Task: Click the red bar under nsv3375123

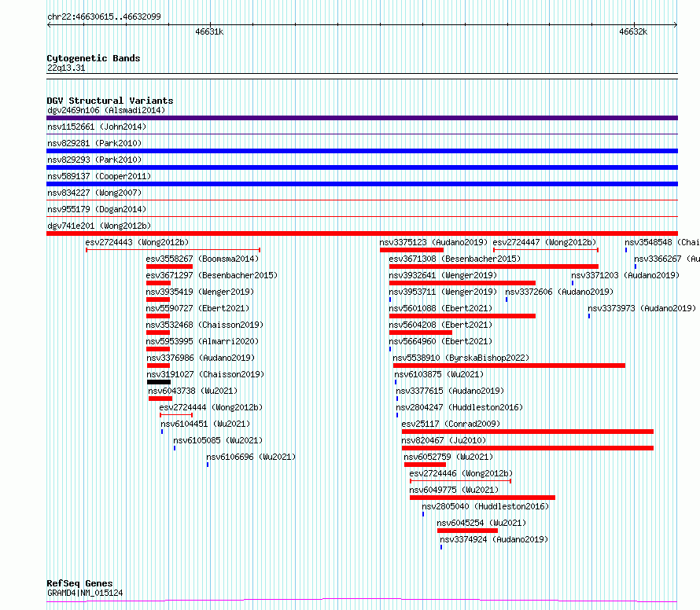Action: (x=411, y=250)
